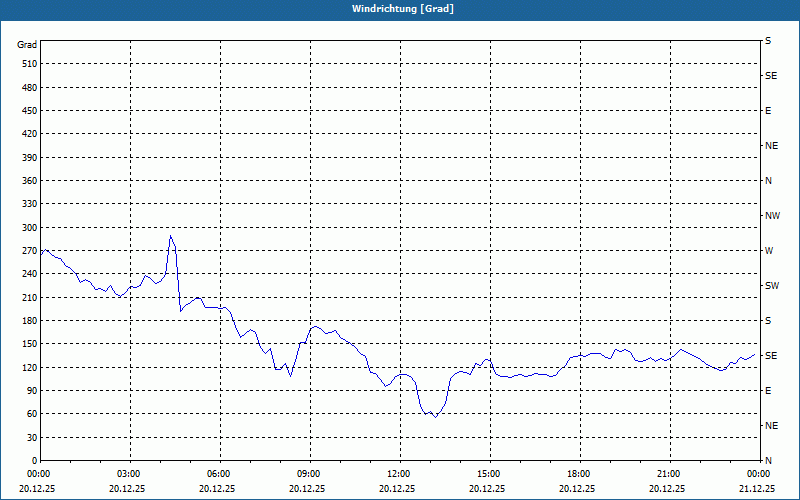Click the NW compass label on the right axis
This screenshot has height=500, width=800.
coord(772,216)
